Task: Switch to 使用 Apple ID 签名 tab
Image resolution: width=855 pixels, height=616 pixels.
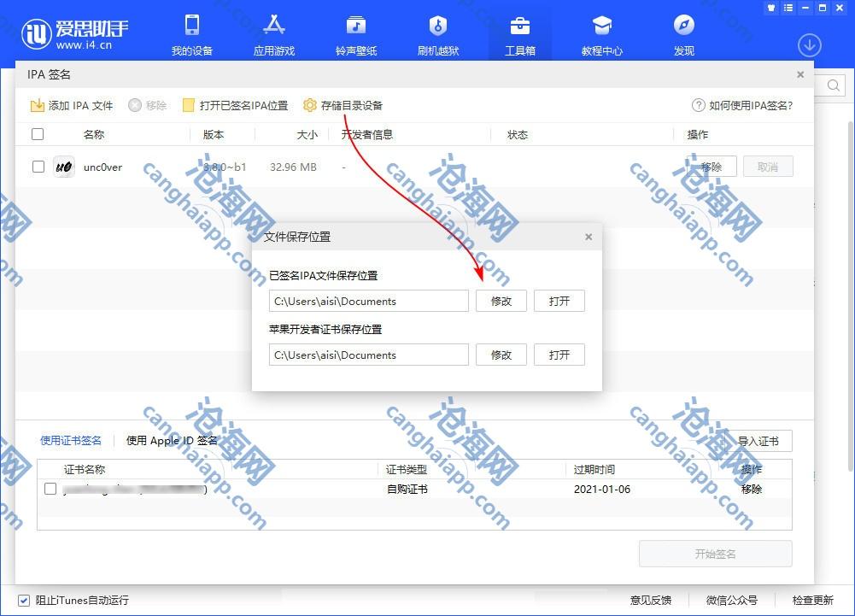Action: click(x=172, y=441)
